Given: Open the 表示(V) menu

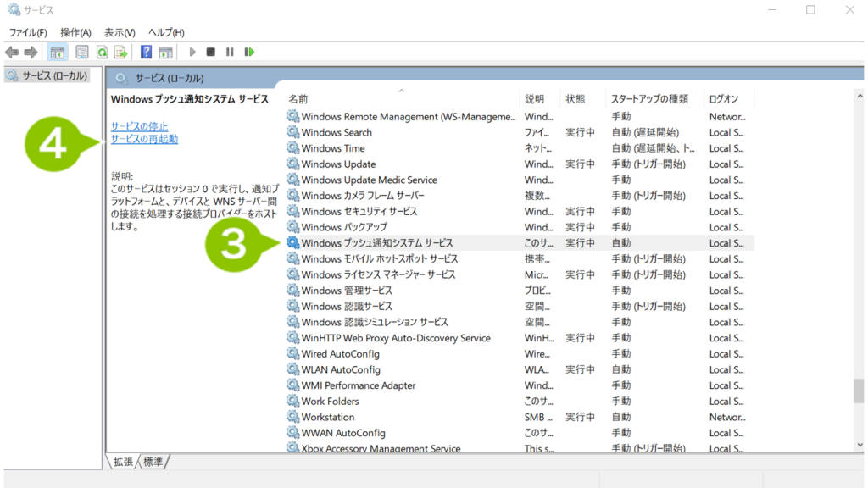Looking at the screenshot, I should 120,33.
